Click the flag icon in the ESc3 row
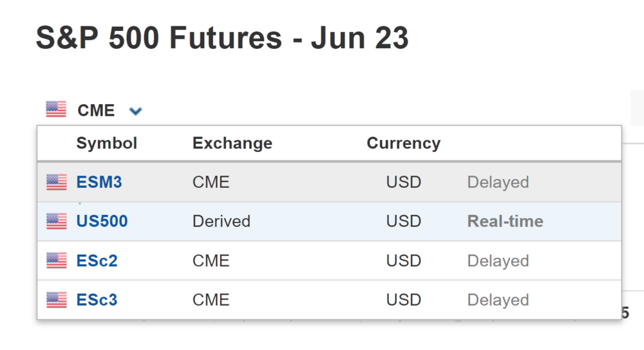This screenshot has height=350, width=644. (x=57, y=300)
